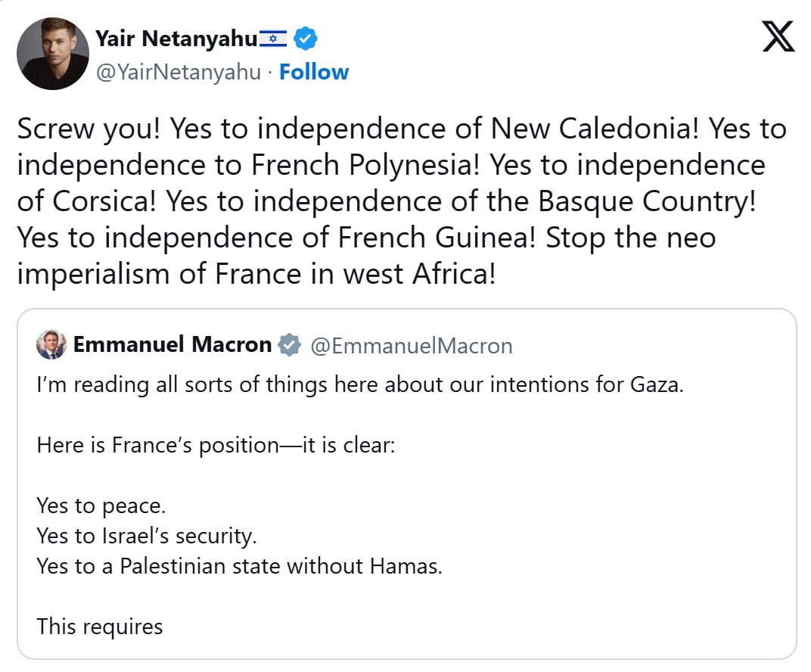Click Emmanuel Macron's gray verified badge
The height and width of the screenshot is (672, 811).
pyautogui.click(x=289, y=346)
